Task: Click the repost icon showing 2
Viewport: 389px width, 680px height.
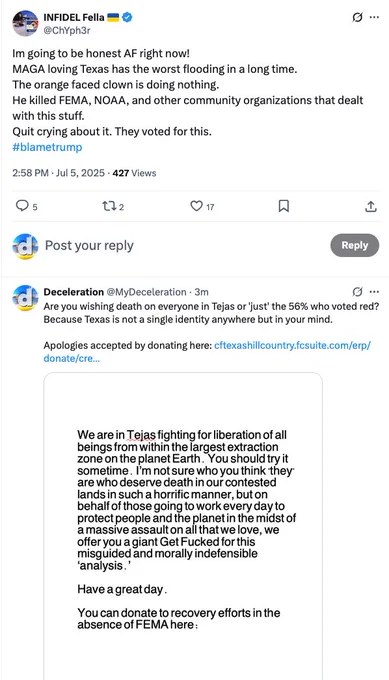Action: [108, 206]
